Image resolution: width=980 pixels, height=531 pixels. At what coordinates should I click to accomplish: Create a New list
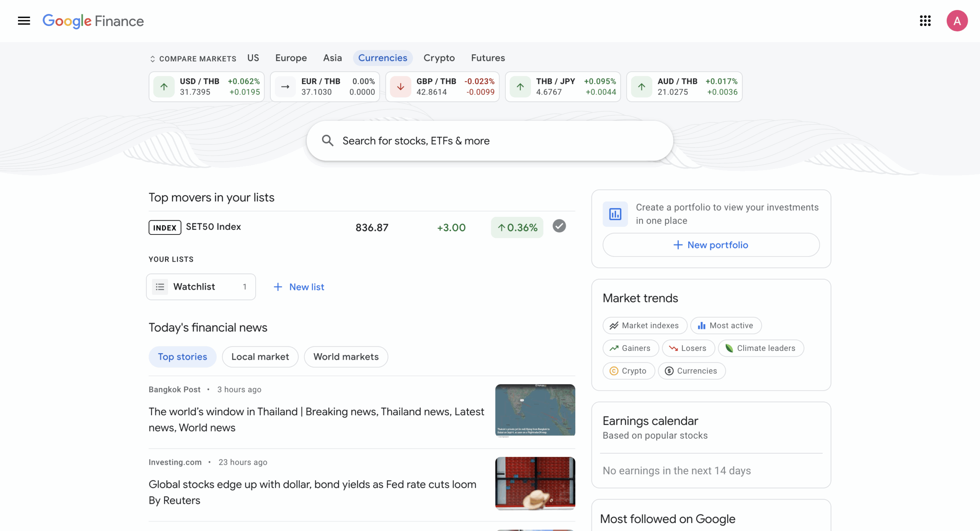[299, 287]
